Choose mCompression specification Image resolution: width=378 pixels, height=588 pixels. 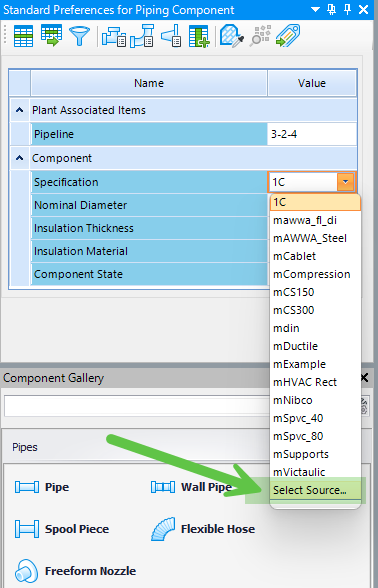click(x=315, y=274)
